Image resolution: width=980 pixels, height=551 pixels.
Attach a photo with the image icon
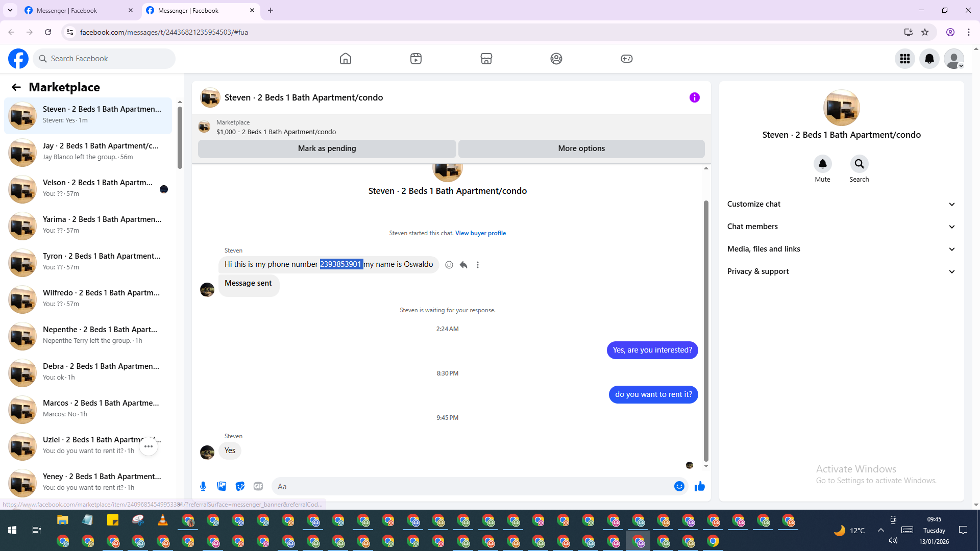pyautogui.click(x=222, y=486)
